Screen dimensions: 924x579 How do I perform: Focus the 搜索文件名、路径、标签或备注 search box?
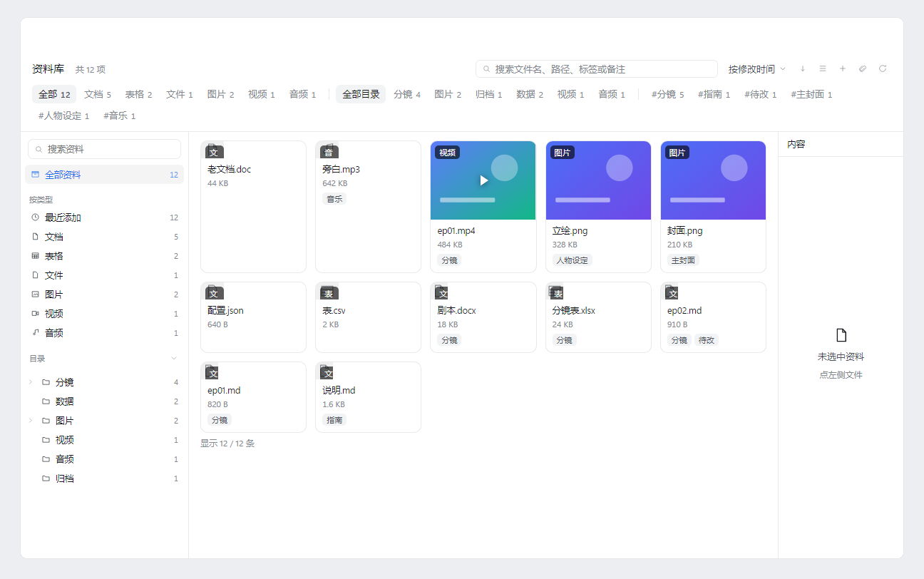597,69
